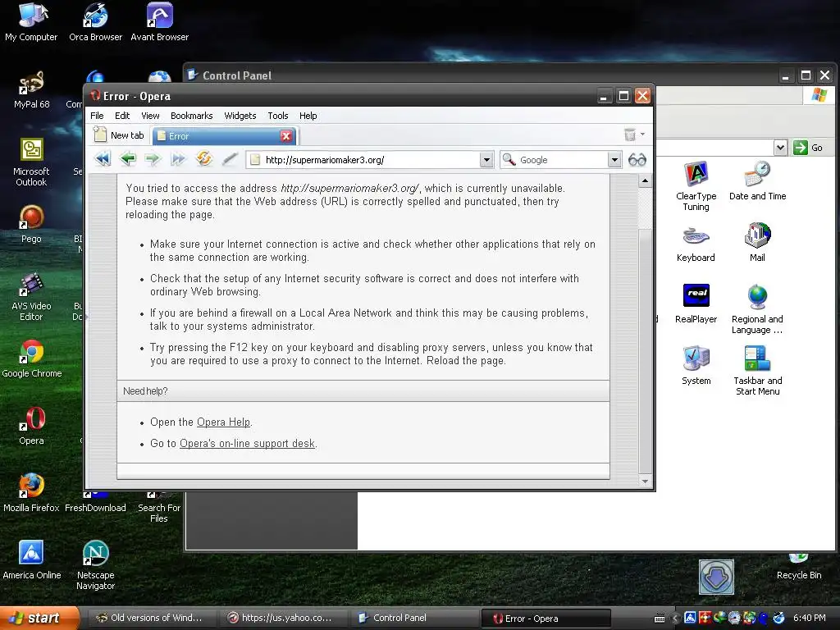Open dropdown arrow beside Opera trash can
Image resolution: width=840 pixels, height=630 pixels.
[x=643, y=135]
